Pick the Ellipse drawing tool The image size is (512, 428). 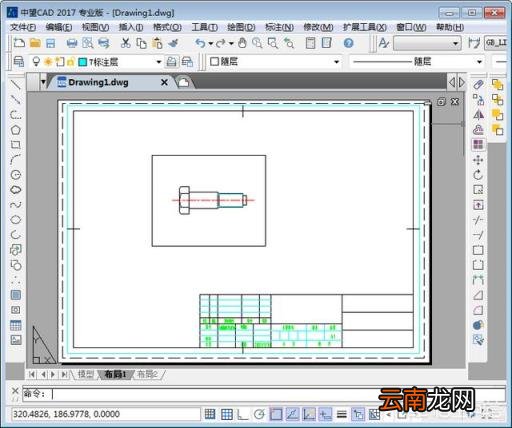coord(15,220)
